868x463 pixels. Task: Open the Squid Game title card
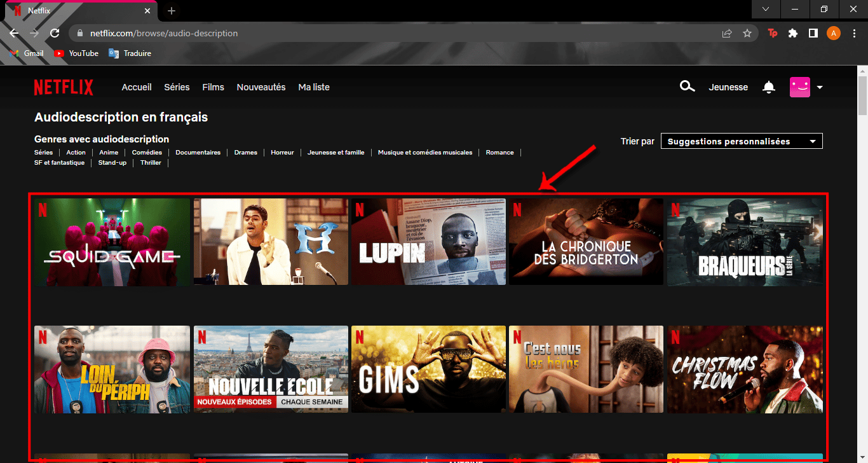[112, 242]
